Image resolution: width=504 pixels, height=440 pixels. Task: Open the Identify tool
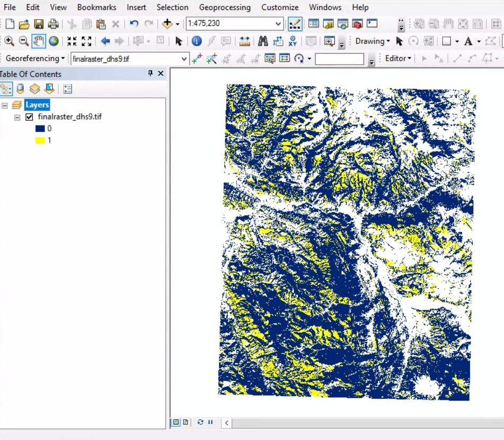197,41
